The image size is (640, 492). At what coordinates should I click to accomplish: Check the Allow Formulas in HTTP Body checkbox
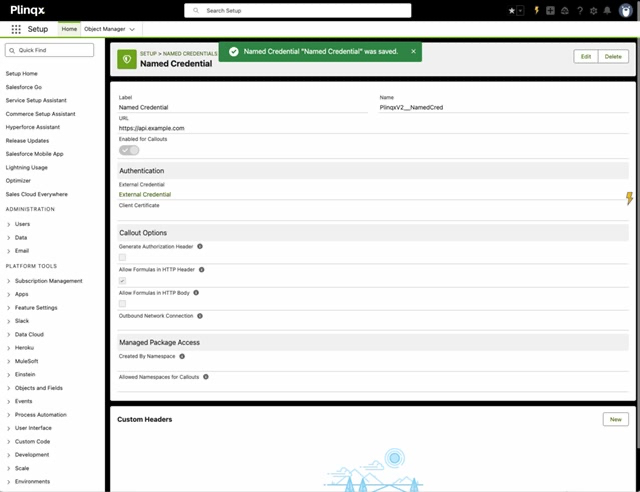pos(122,303)
